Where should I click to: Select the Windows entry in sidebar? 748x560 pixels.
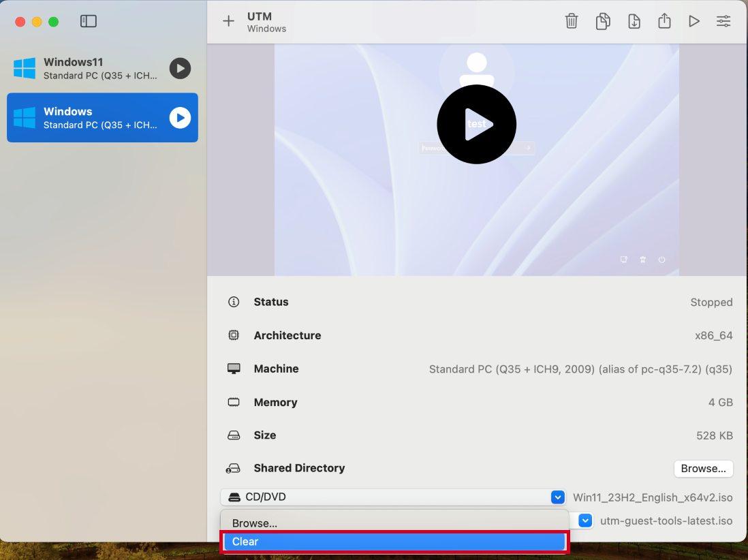103,117
